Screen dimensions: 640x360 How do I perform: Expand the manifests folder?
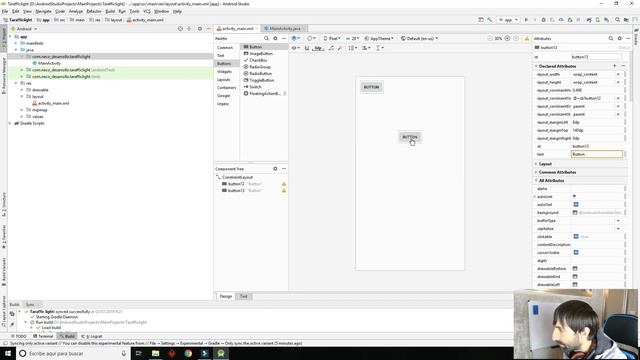(16, 43)
